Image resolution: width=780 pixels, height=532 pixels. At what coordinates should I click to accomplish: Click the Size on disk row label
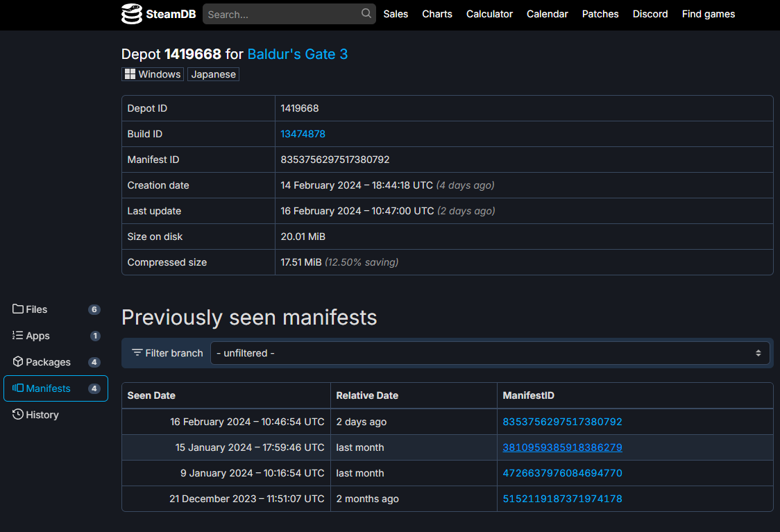click(x=155, y=237)
